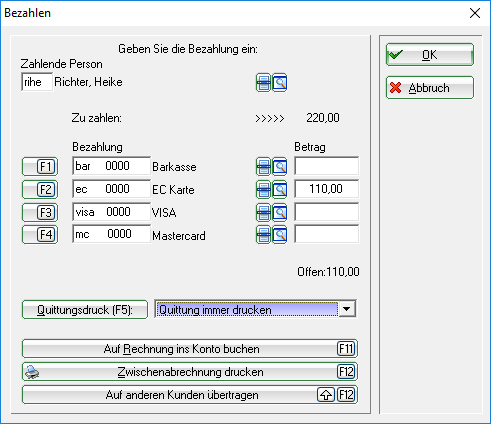The height and width of the screenshot is (424, 491).
Task: Open search lookup for VISA row
Action: (280, 212)
